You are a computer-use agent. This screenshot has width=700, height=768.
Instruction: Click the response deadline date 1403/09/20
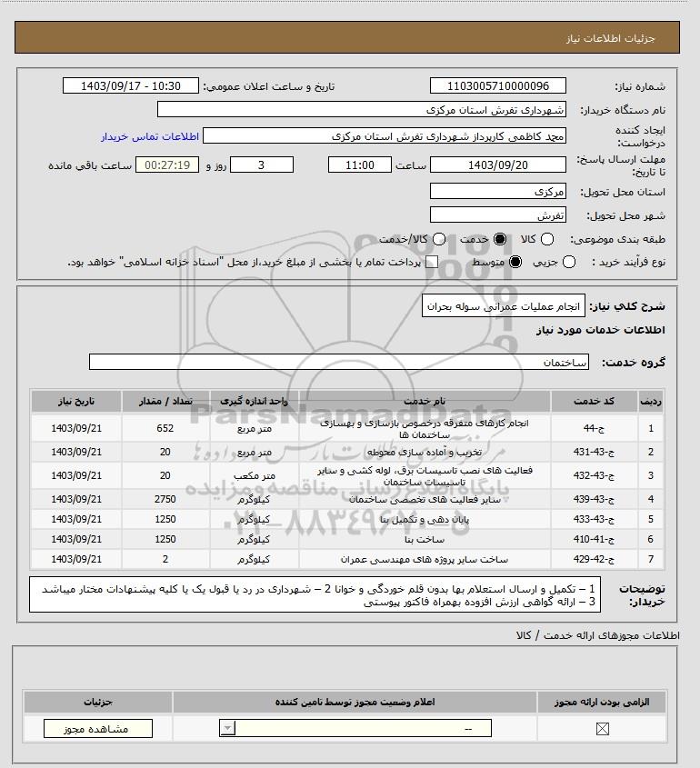tap(497, 165)
